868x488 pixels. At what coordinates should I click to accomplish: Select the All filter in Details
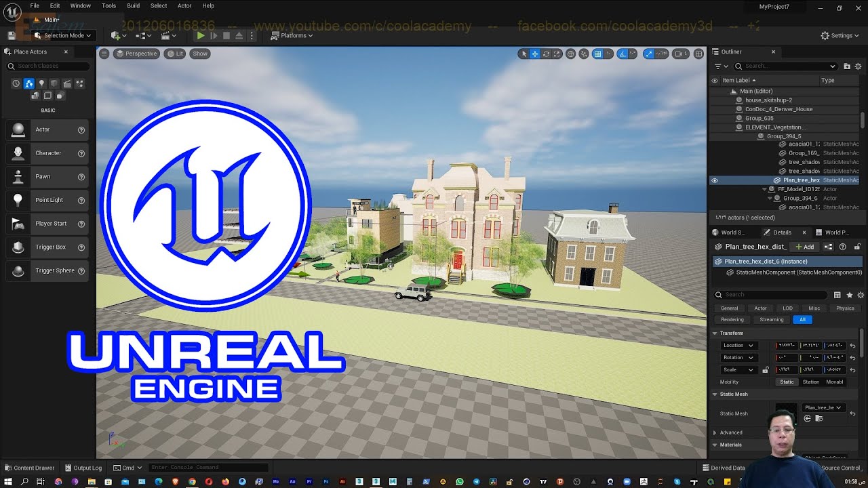(x=802, y=320)
